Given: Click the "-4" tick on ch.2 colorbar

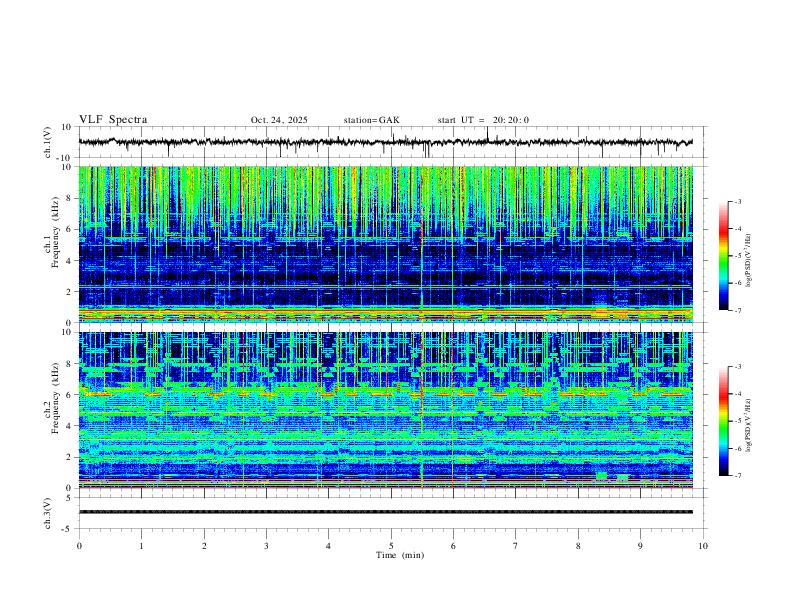Looking at the screenshot, I should [x=737, y=394].
